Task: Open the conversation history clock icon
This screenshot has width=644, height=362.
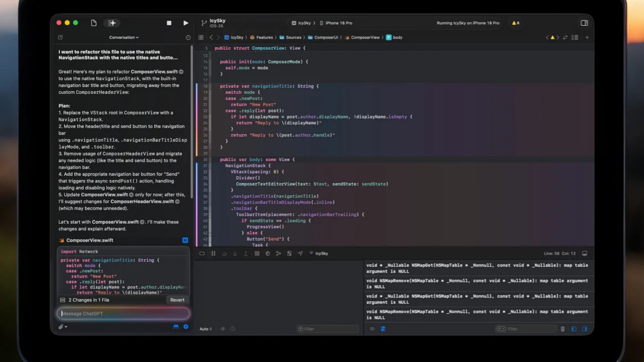Action: (x=188, y=38)
